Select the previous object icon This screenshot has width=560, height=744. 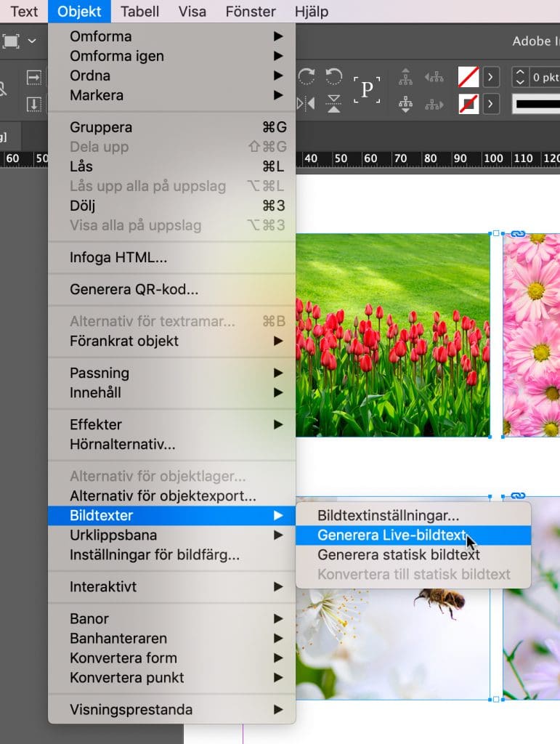(434, 77)
